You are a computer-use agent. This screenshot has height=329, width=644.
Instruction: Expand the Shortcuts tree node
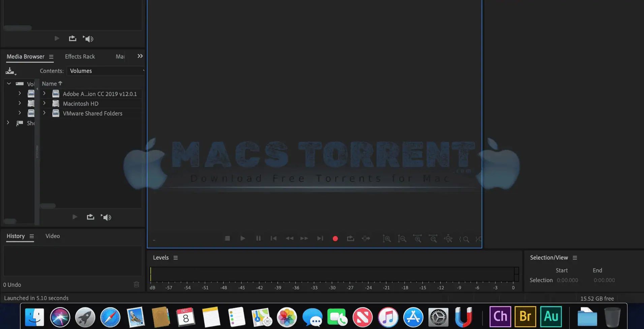8,123
